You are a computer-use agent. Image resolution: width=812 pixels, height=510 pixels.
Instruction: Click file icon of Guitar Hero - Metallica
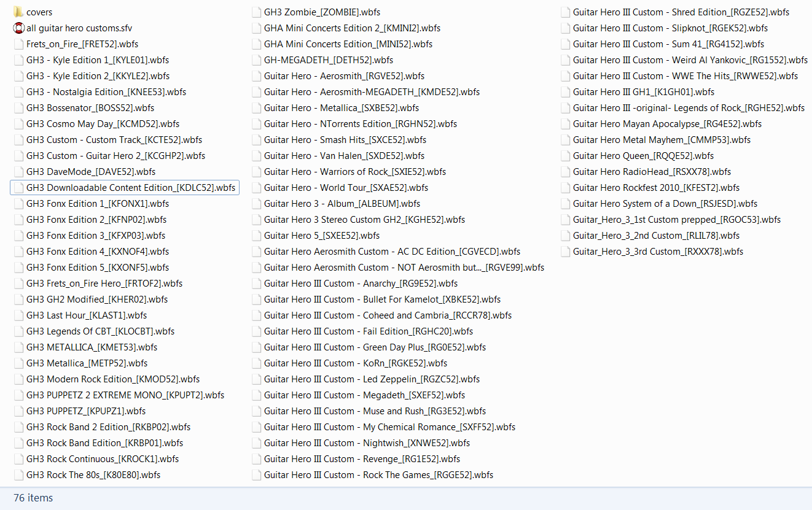pos(256,108)
